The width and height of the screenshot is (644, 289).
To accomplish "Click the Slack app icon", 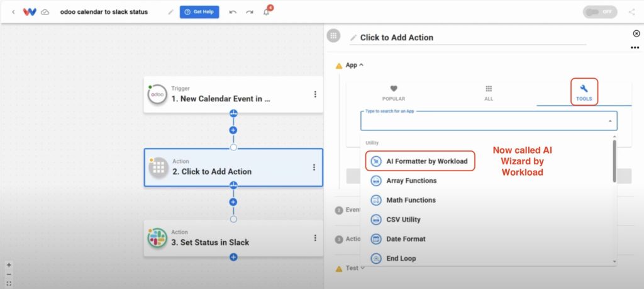I will click(157, 238).
